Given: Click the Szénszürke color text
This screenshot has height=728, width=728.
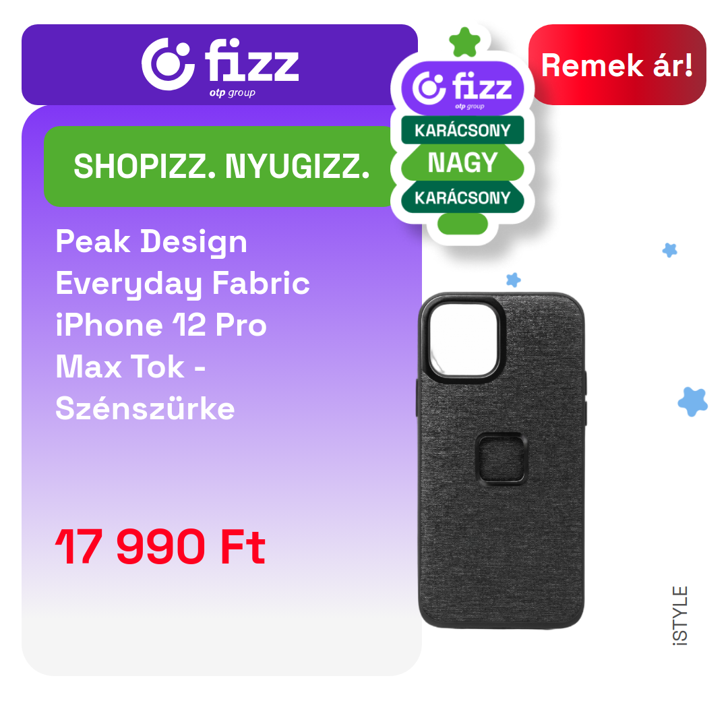Looking at the screenshot, I should tap(145, 408).
